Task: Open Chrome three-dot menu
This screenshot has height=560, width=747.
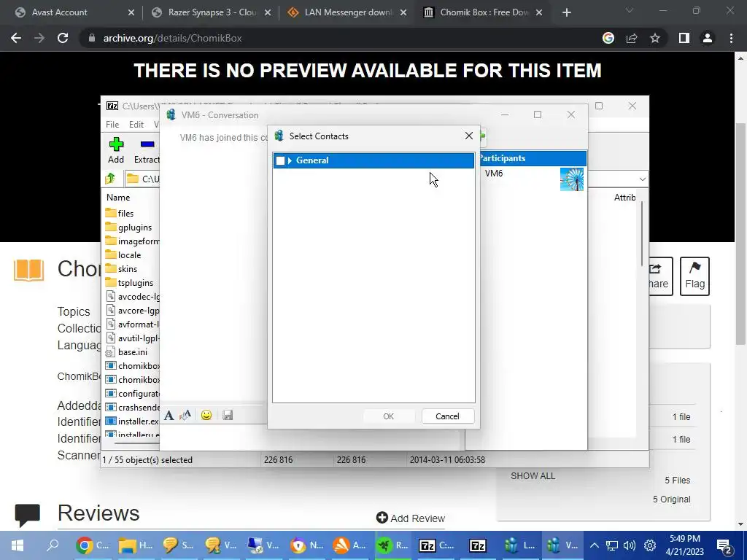Action: click(731, 38)
